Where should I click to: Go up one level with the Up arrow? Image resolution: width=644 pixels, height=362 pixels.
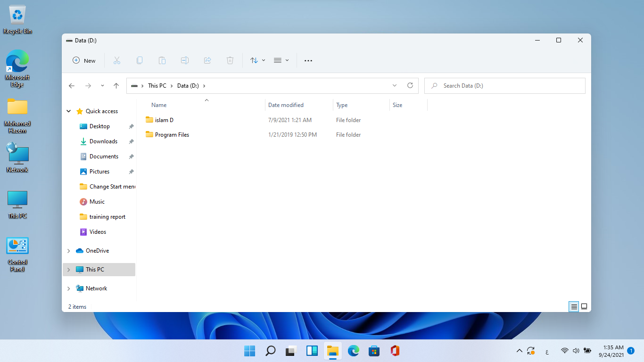(116, 86)
